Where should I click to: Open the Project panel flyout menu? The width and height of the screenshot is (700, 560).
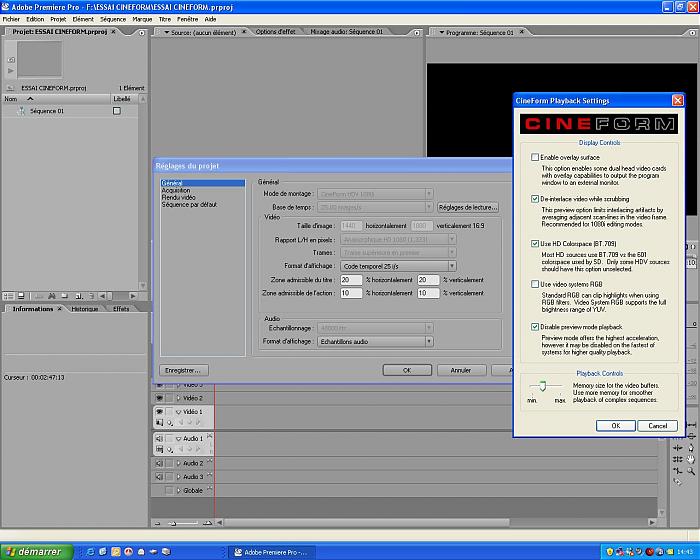click(142, 33)
